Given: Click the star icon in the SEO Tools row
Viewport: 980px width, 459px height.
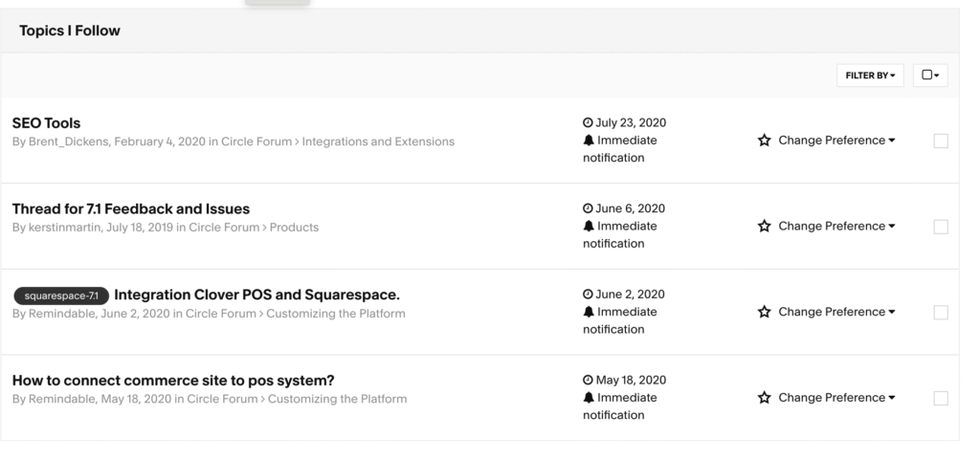Looking at the screenshot, I should pyautogui.click(x=765, y=141).
